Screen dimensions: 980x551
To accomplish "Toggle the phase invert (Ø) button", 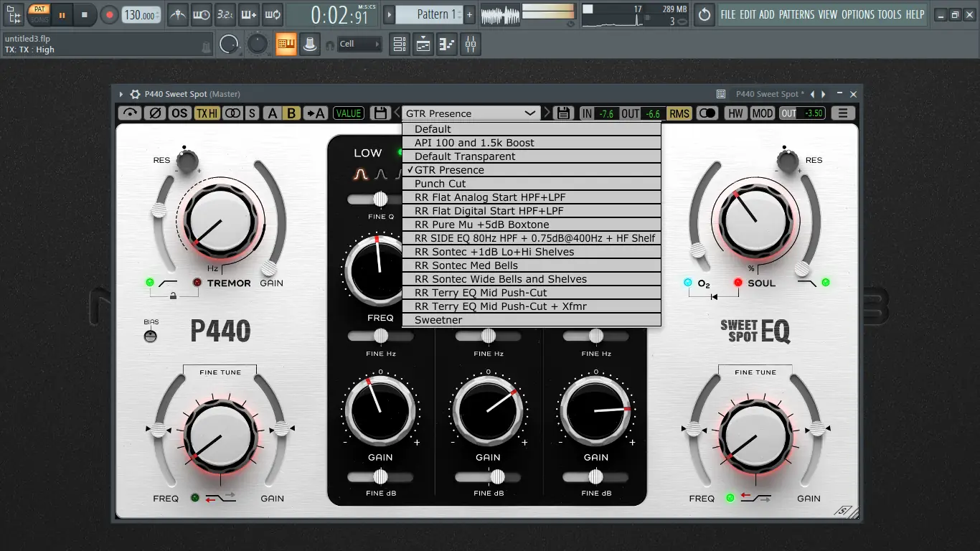I will 154,113.
